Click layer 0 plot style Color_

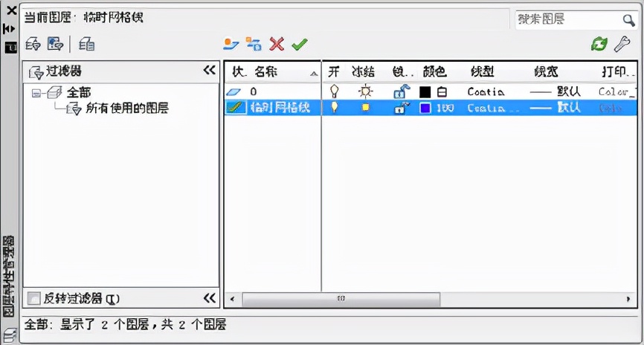[617, 92]
